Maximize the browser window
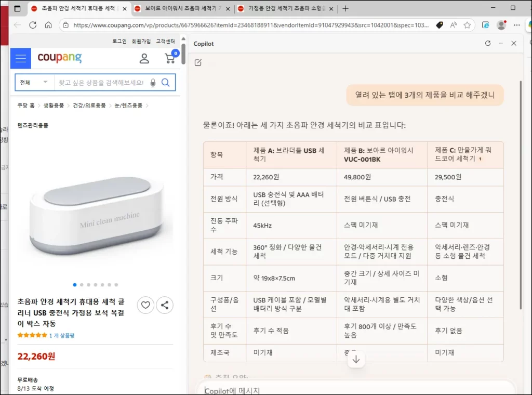This screenshot has height=395, width=532. pos(513,8)
